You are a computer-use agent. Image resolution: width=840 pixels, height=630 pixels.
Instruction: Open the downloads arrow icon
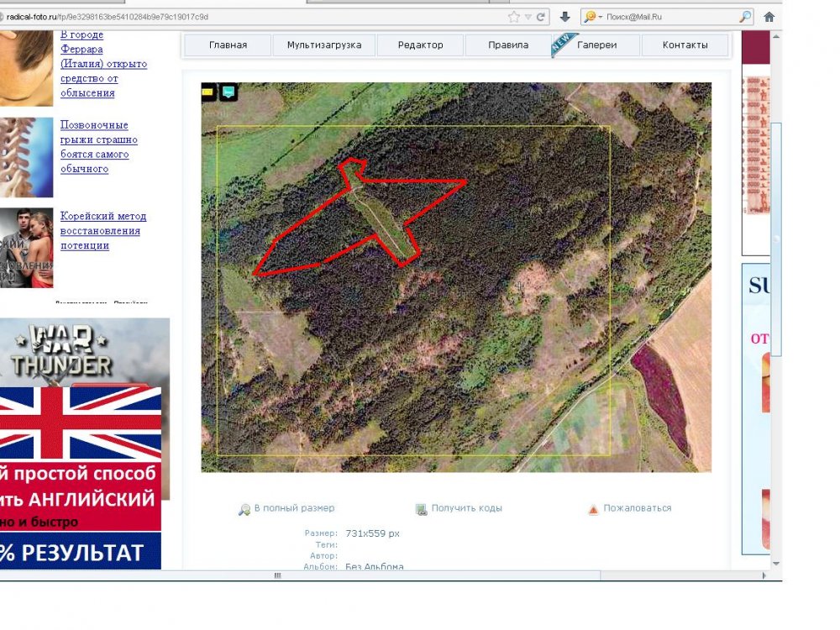pos(564,17)
